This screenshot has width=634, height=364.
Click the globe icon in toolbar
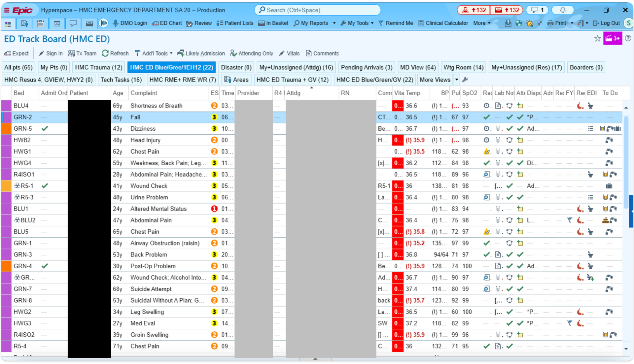coord(519,23)
